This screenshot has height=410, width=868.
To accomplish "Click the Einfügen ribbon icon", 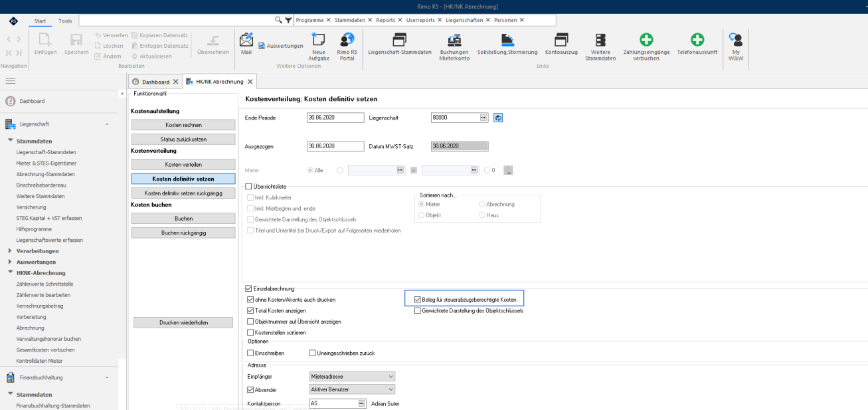I will 45,44.
